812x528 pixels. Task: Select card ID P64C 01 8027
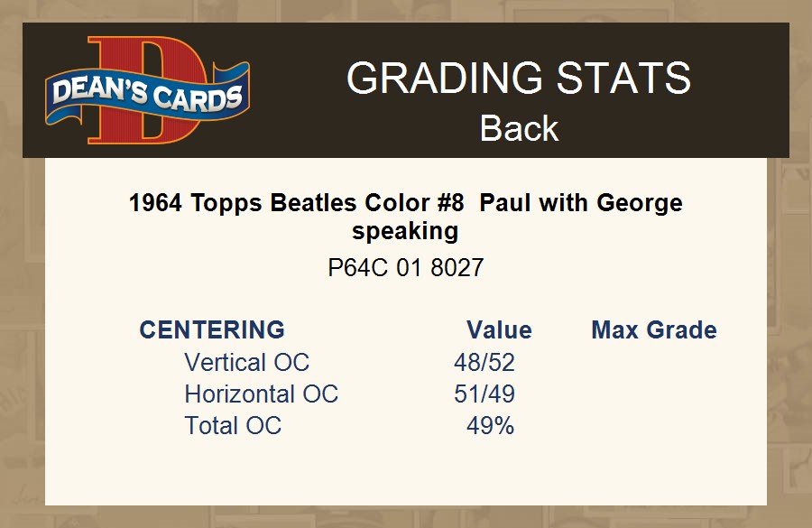pyautogui.click(x=405, y=268)
